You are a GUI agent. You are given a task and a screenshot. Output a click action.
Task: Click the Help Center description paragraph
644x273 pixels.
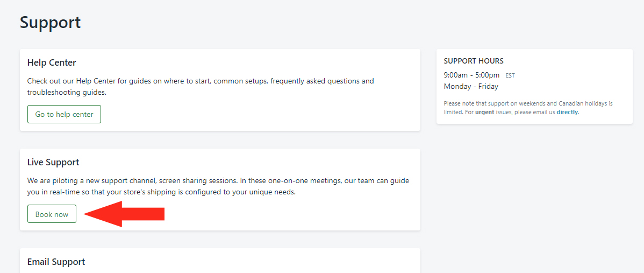tap(201, 86)
